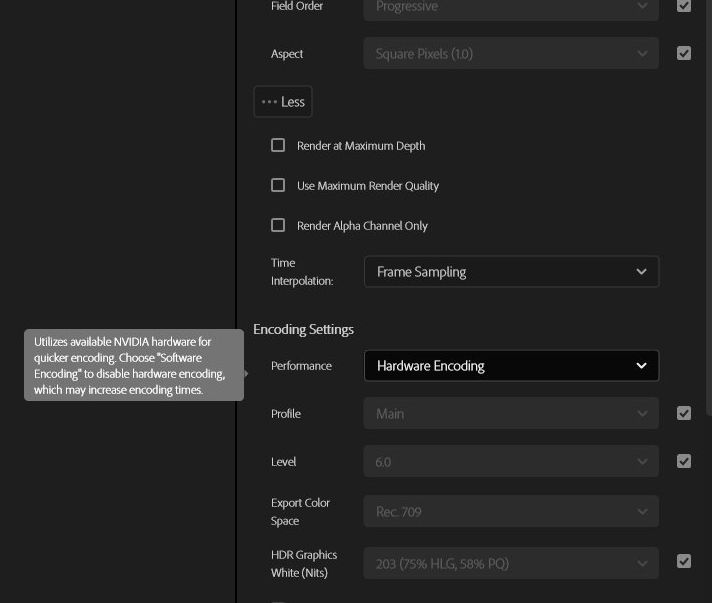
Task: Open the Performance dropdown showing Hardware Encoding
Action: [511, 366]
